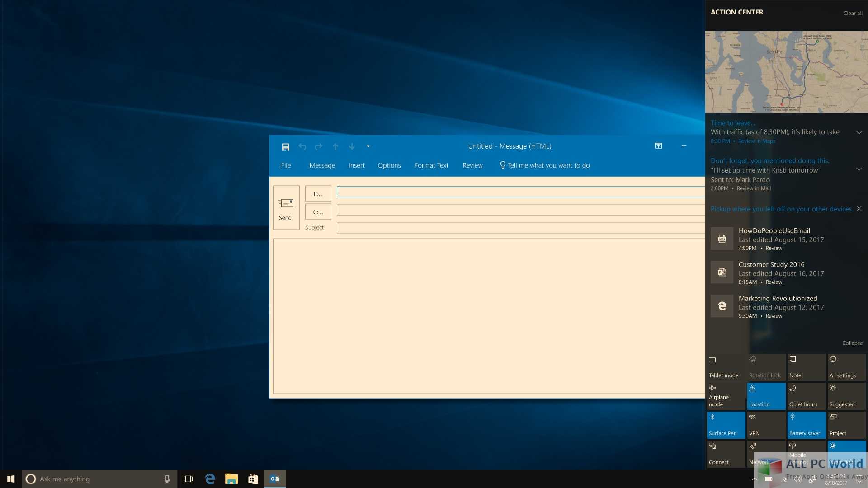Open File Explorer from the taskbar

pyautogui.click(x=231, y=479)
